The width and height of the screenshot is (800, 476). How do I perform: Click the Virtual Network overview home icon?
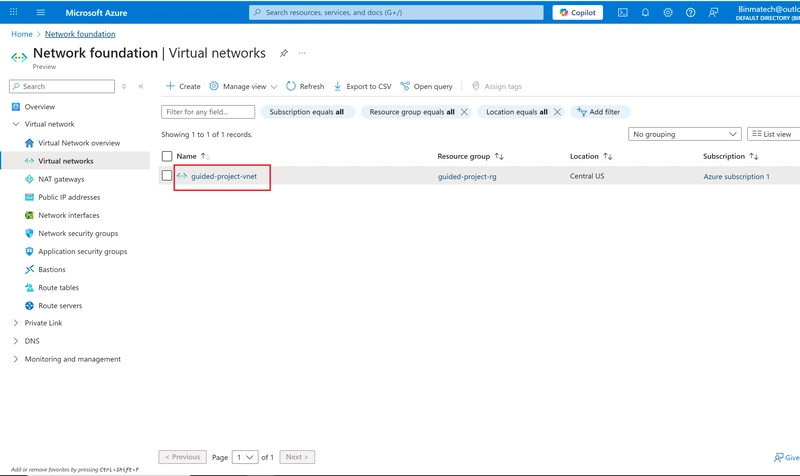click(30, 143)
